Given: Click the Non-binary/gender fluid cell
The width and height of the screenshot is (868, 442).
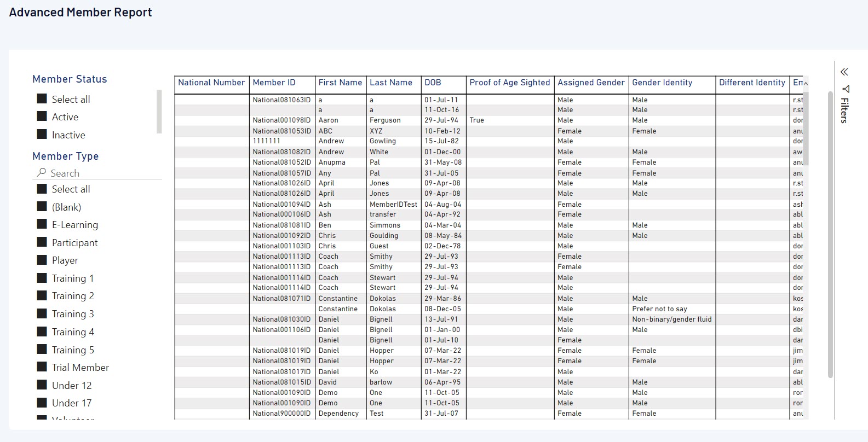Looking at the screenshot, I should pos(672,319).
